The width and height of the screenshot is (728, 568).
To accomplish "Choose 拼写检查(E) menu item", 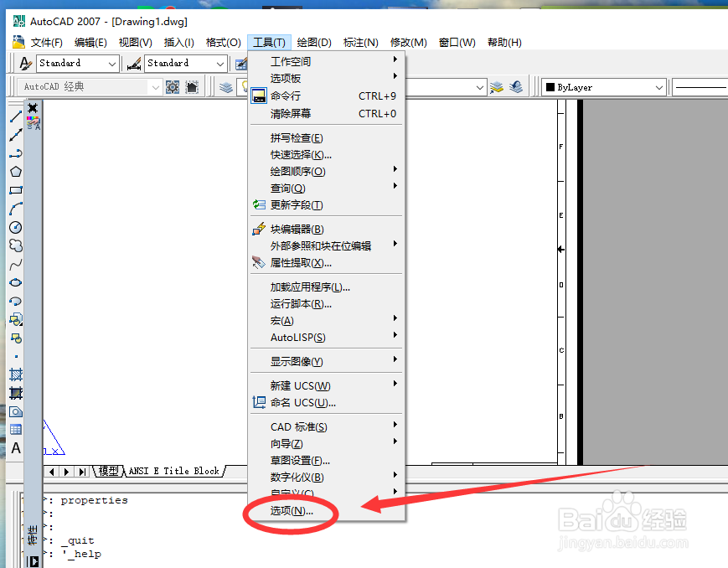I will [x=327, y=138].
